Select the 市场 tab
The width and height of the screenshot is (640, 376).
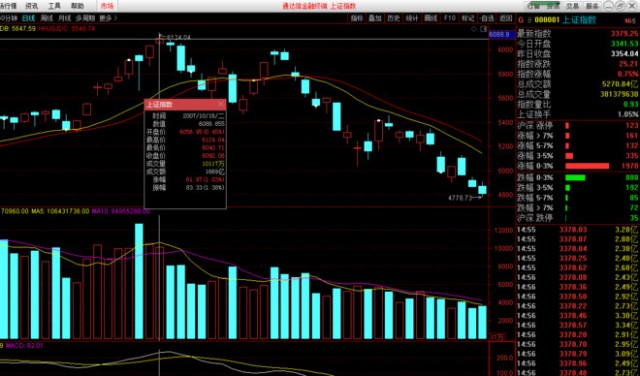pos(107,6)
